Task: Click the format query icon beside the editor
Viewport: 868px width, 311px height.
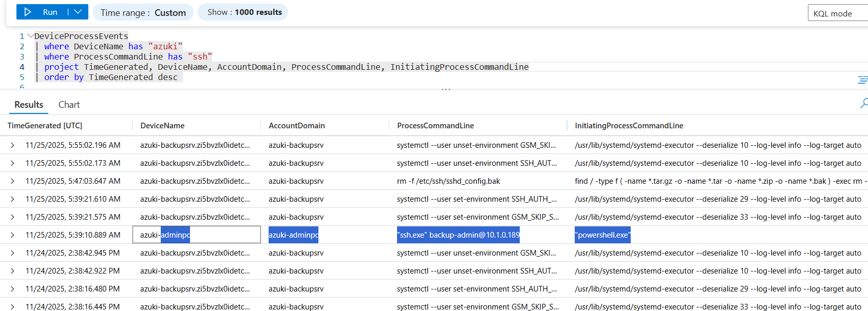Action: pos(862,80)
